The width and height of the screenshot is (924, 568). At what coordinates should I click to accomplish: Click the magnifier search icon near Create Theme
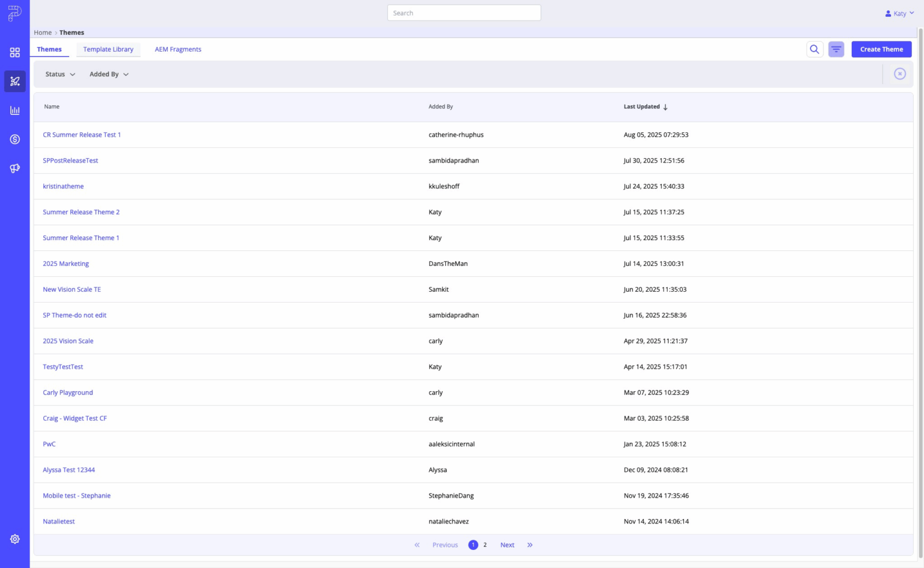click(x=815, y=49)
